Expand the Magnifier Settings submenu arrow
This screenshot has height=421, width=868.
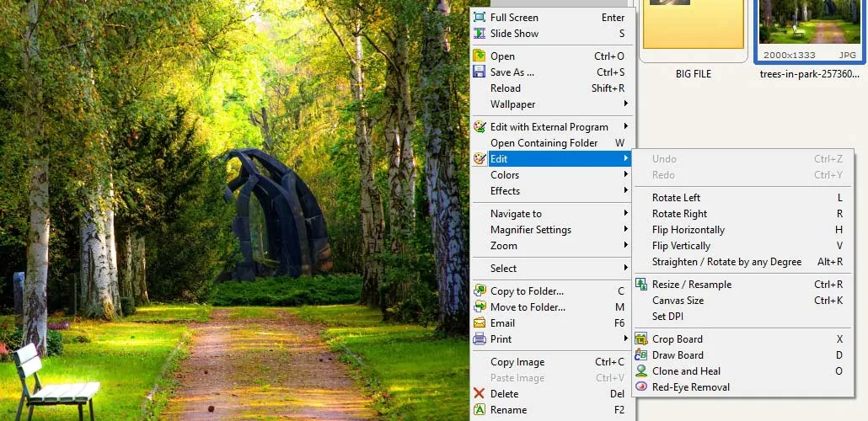[x=625, y=230]
